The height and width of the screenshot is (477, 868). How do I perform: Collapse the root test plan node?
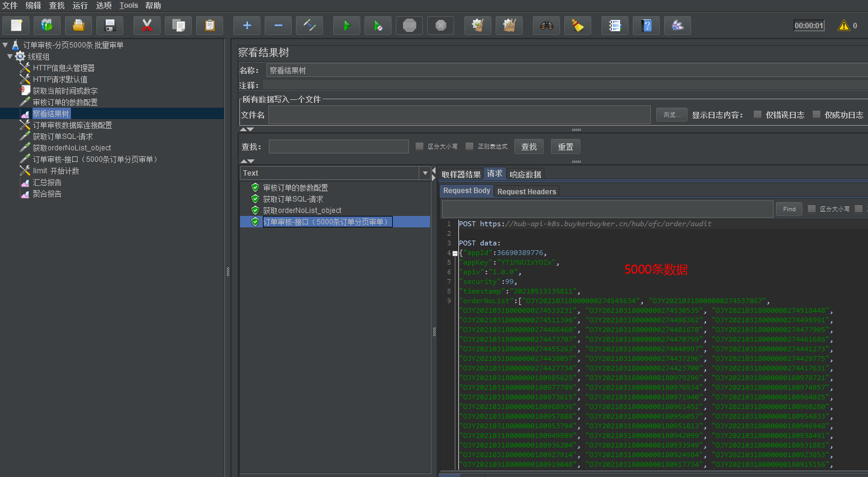[x=5, y=45]
